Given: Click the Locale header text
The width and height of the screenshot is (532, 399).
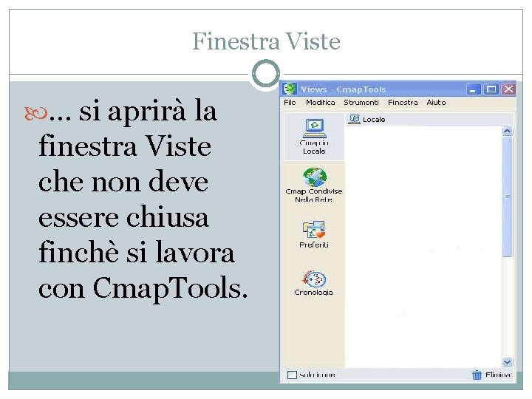Looking at the screenshot, I should (x=374, y=120).
